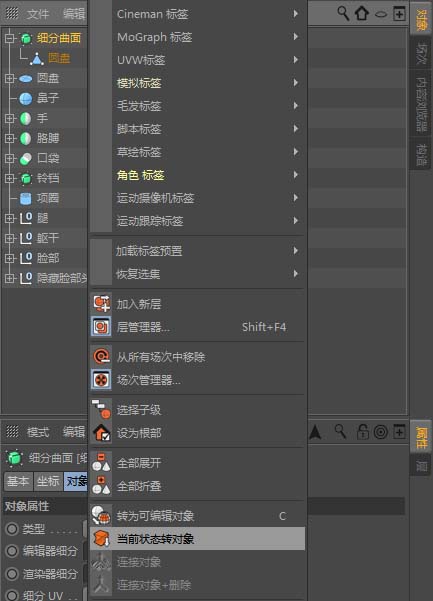This screenshot has height=601, width=433.
Task: Toggle the 编辑器细分 keyframe circle
Action: coord(12,551)
